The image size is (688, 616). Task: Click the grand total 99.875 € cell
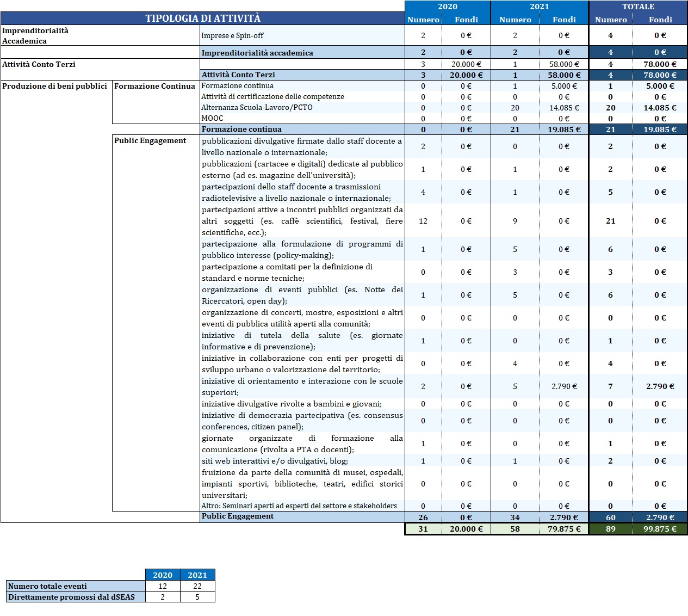pyautogui.click(x=660, y=529)
